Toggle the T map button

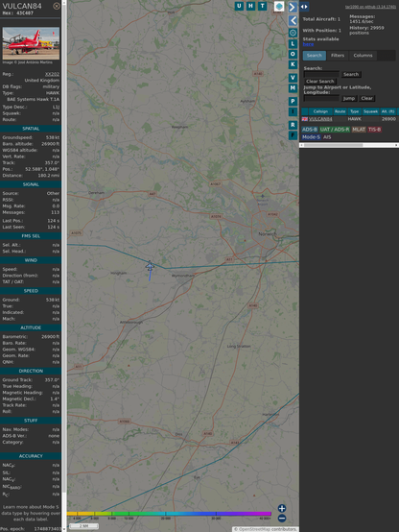tap(262, 6)
